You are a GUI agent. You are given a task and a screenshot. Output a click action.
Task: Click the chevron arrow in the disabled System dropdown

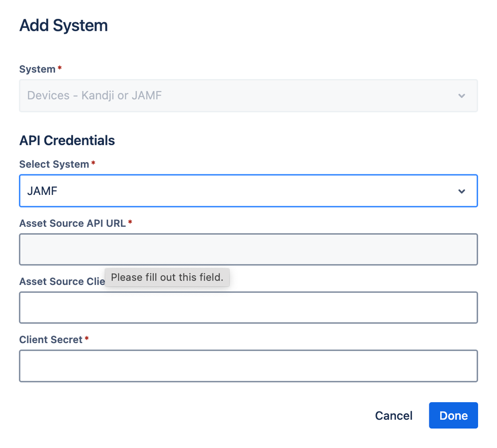pos(462,95)
